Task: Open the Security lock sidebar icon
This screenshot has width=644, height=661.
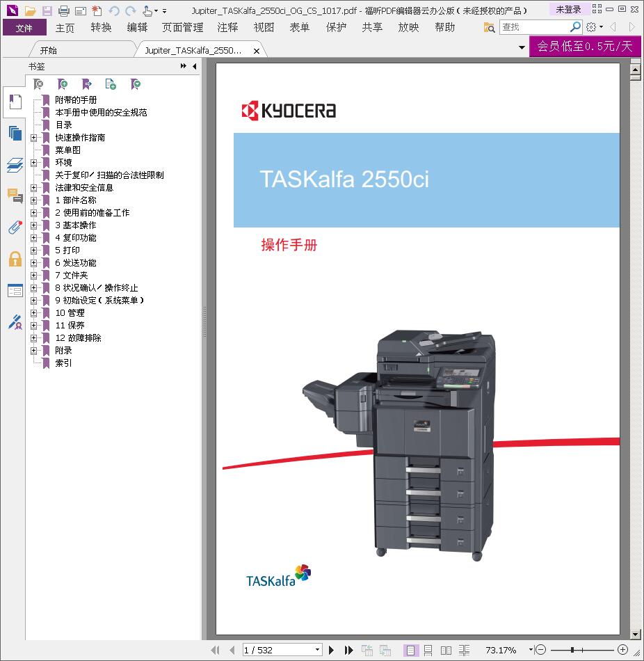Action: [x=15, y=259]
